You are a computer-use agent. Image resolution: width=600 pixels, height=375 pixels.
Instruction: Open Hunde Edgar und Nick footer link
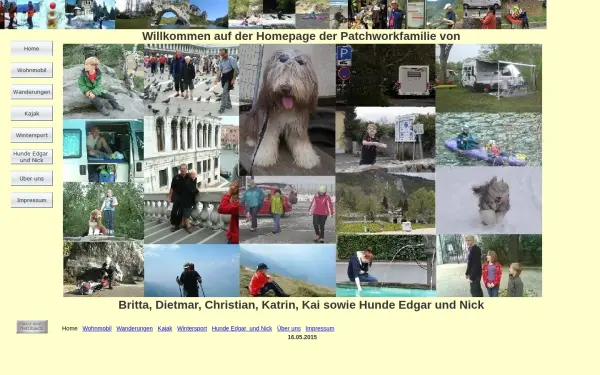click(x=242, y=328)
